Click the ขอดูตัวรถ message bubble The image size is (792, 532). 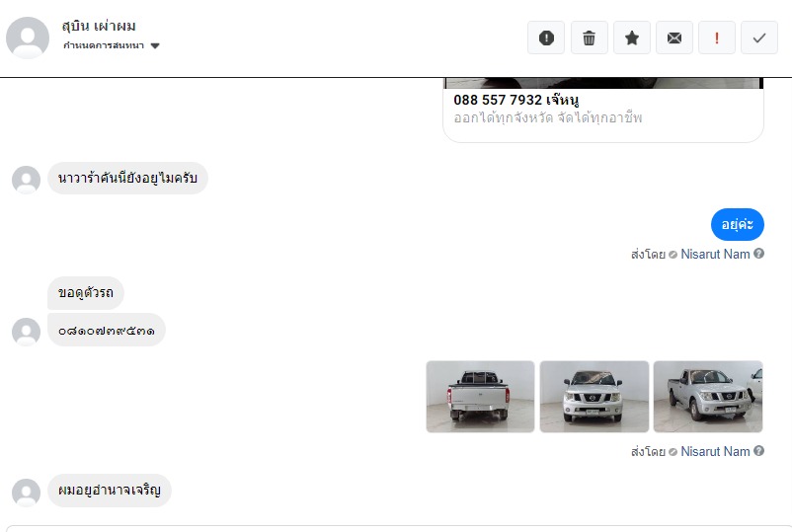86,293
